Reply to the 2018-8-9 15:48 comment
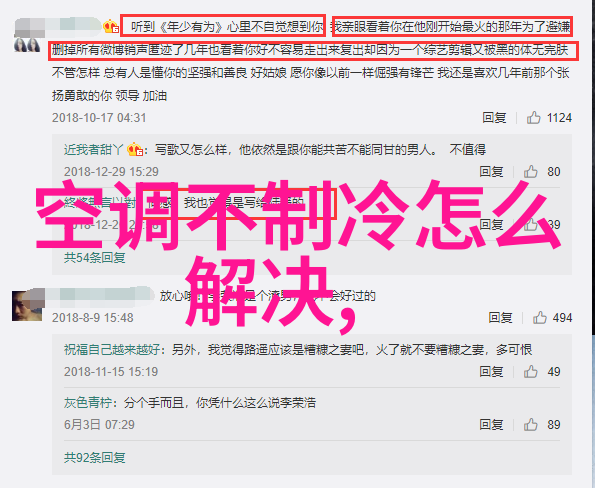The height and width of the screenshot is (488, 595). tap(500, 318)
